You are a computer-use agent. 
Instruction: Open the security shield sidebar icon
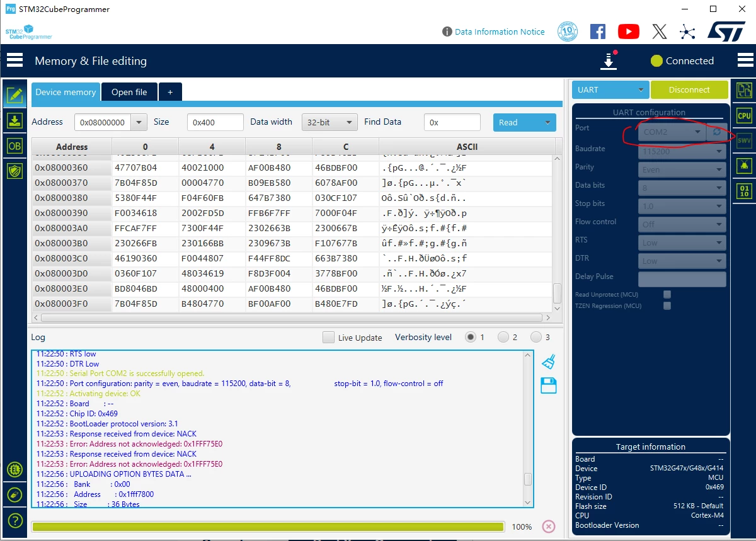click(14, 170)
